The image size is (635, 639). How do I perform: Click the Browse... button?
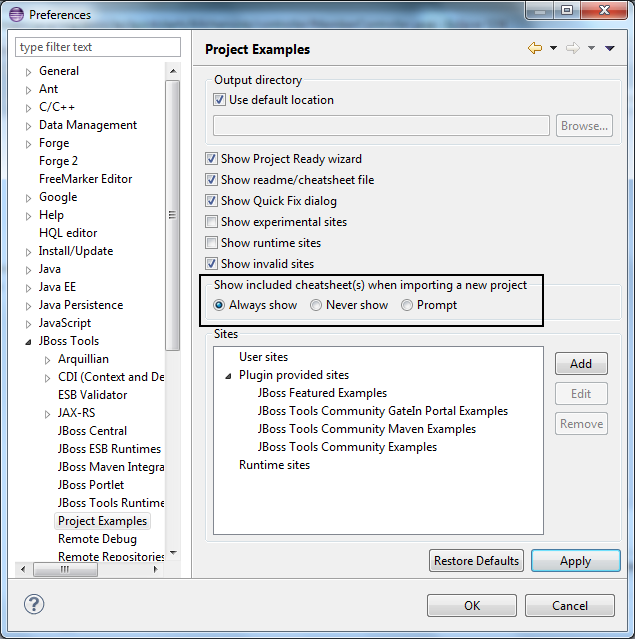coord(584,126)
